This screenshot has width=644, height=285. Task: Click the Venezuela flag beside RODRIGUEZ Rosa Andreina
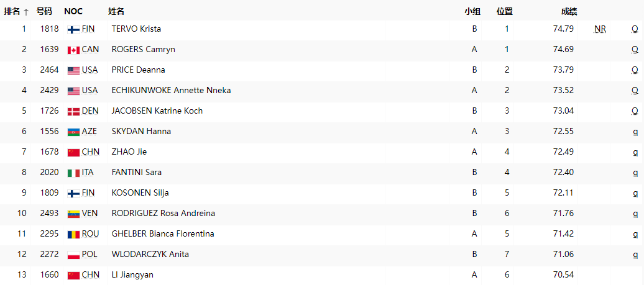coord(73,214)
